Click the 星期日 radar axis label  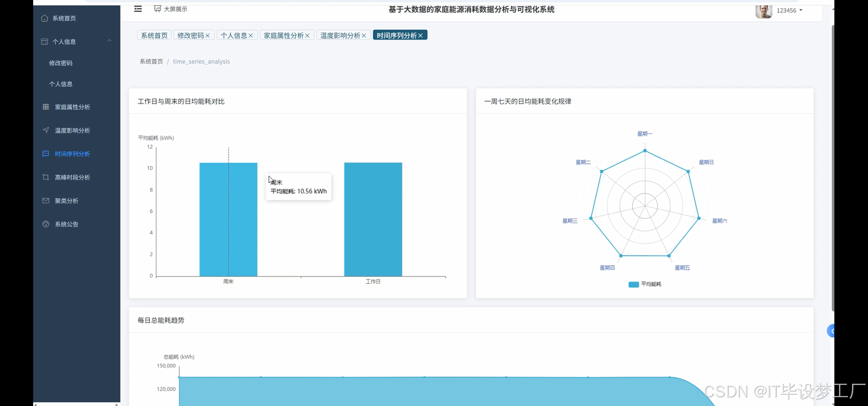click(706, 162)
